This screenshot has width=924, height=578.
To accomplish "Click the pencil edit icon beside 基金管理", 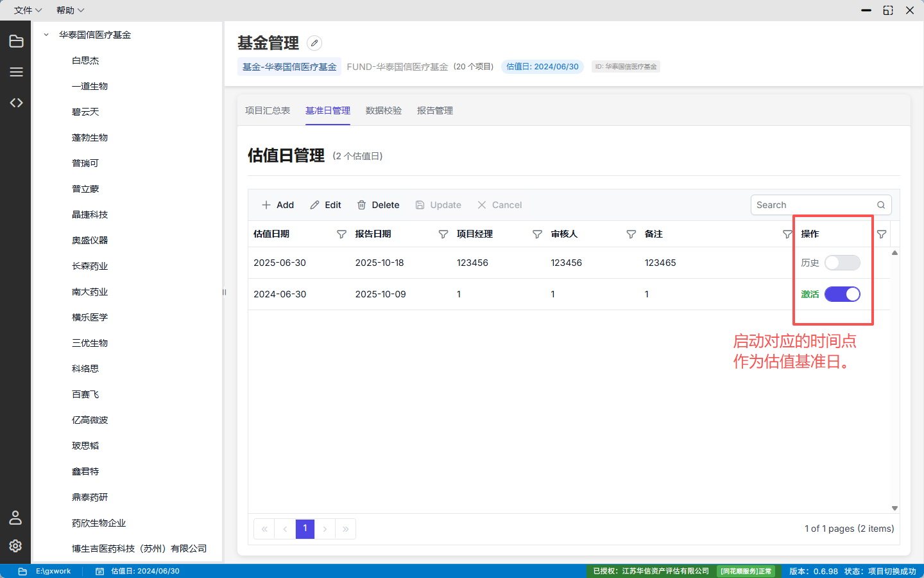I will click(314, 43).
